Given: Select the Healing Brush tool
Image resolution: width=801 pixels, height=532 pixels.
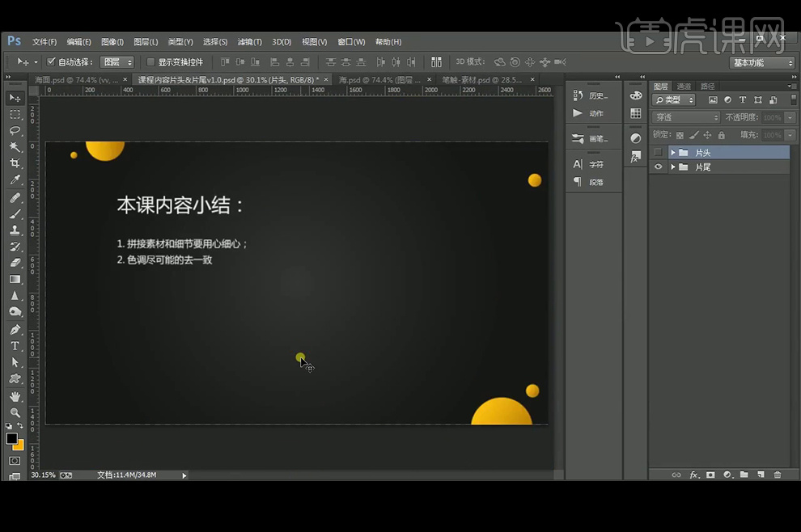Looking at the screenshot, I should click(15, 197).
